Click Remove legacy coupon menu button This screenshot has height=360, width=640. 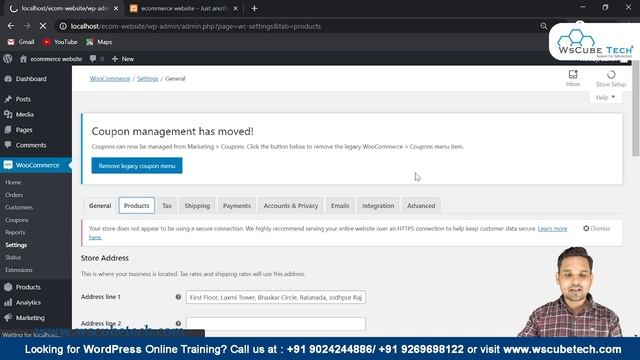point(137,166)
